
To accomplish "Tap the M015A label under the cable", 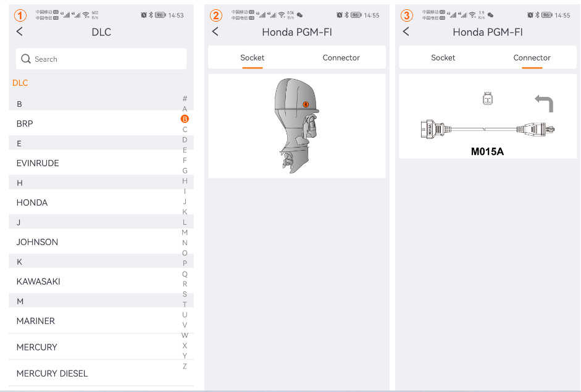I will tap(487, 151).
